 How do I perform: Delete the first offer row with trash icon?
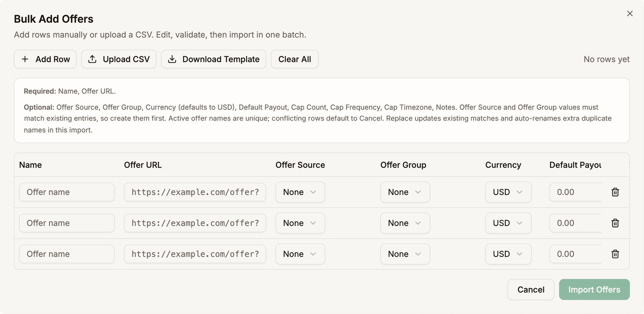[x=615, y=192]
